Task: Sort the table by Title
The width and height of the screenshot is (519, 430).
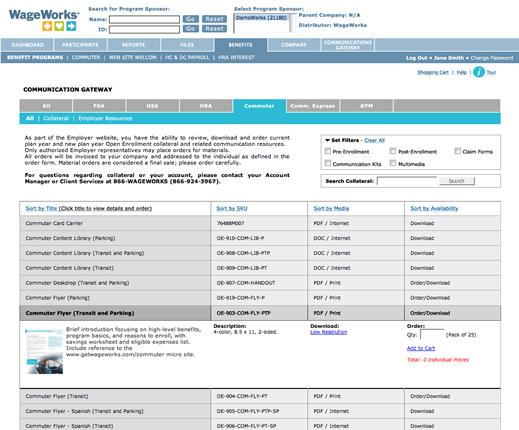Action: (41, 208)
